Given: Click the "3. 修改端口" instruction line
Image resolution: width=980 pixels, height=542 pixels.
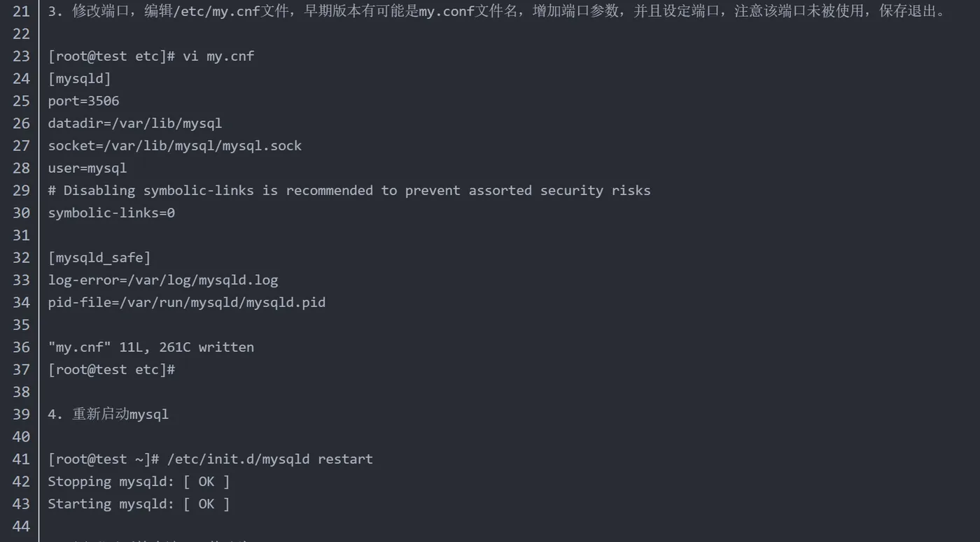Looking at the screenshot, I should click(496, 11).
